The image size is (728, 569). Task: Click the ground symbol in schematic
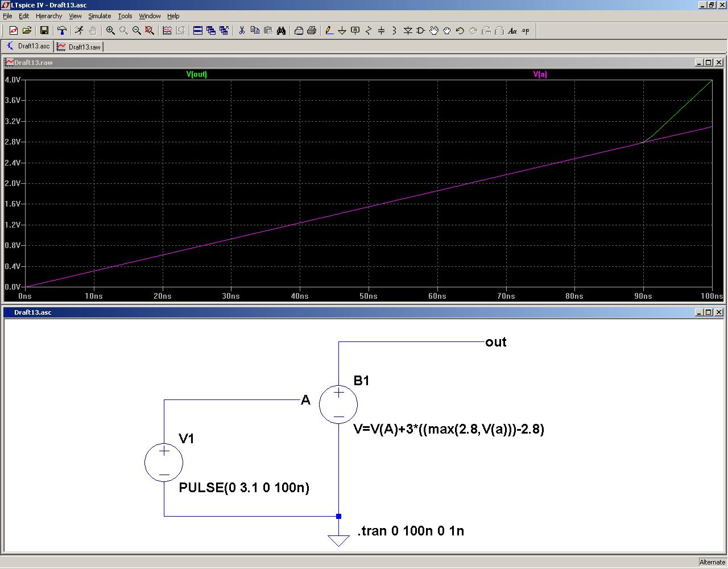[338, 539]
